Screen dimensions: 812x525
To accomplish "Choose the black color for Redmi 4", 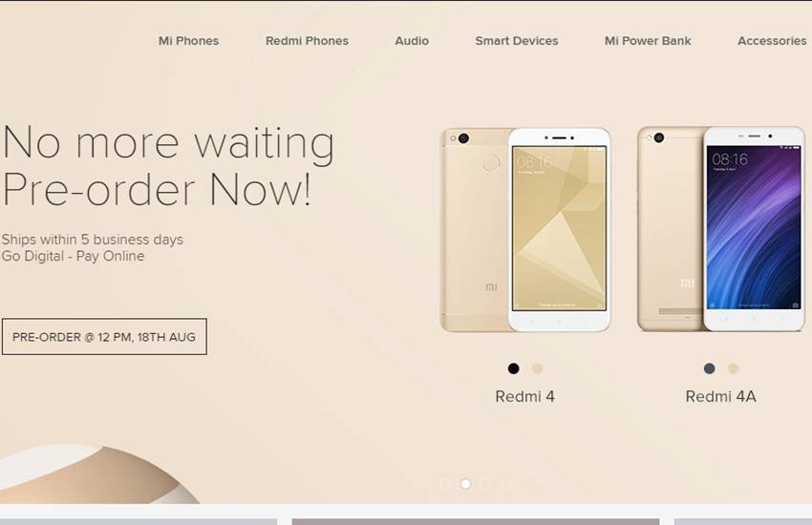I will [x=513, y=368].
